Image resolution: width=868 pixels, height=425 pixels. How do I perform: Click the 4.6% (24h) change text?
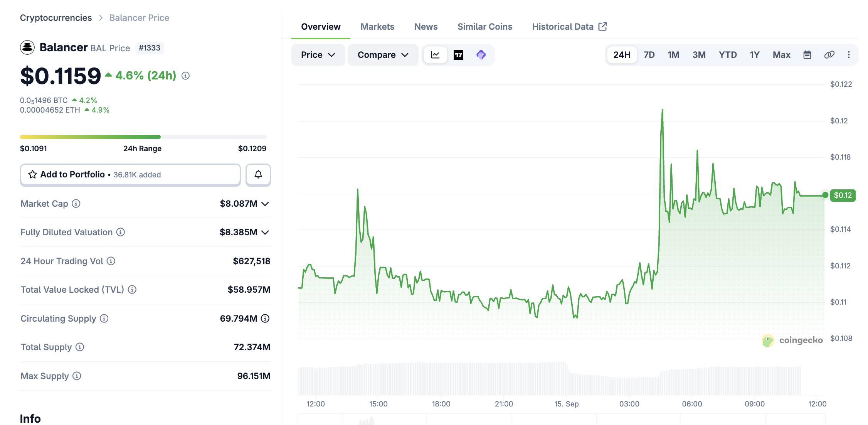(146, 76)
